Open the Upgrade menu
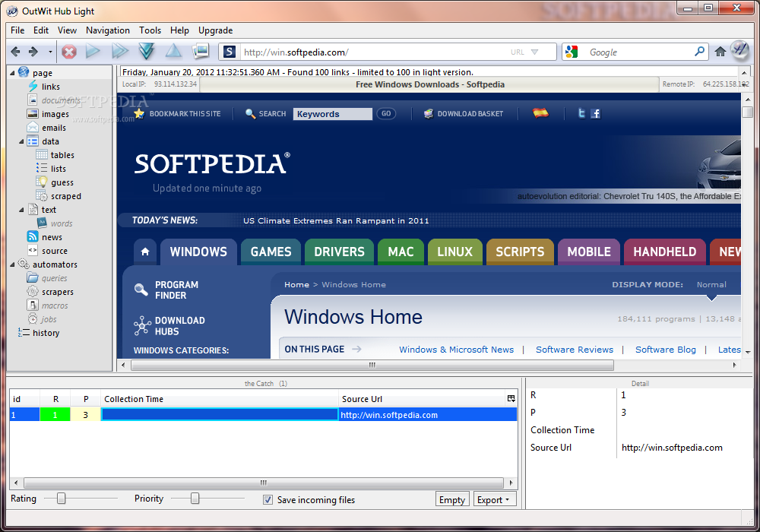The image size is (760, 532). coord(215,30)
